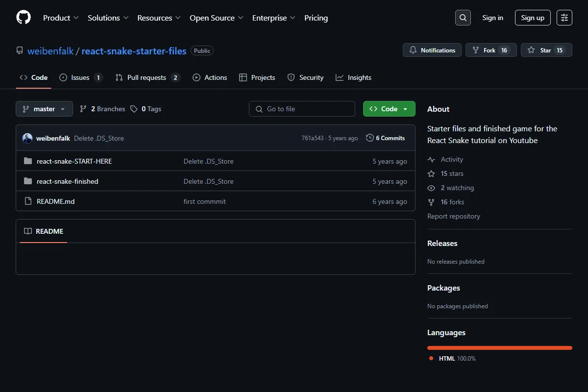Click the Star repository button
This screenshot has height=392, width=588.
[x=546, y=50]
